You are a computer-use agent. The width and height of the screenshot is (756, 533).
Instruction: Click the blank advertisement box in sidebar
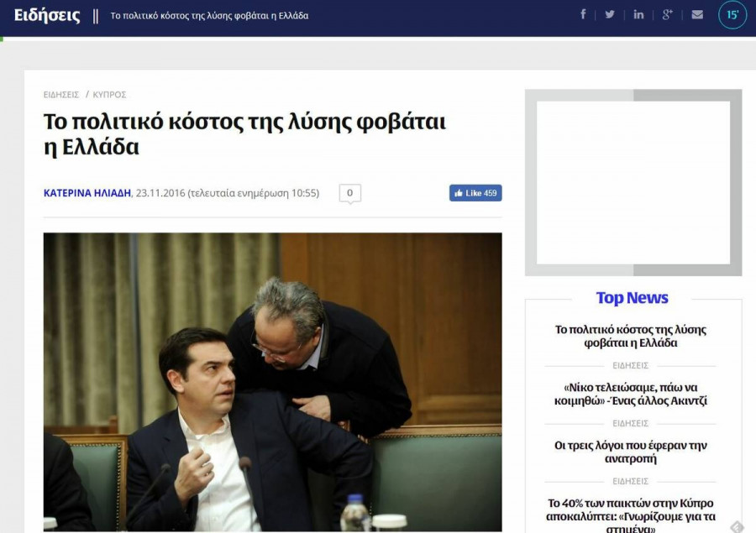[x=633, y=182]
